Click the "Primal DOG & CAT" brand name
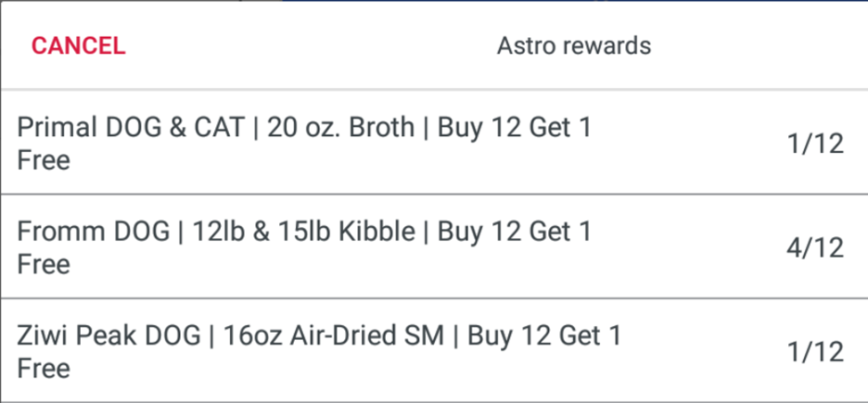868x403 pixels. (x=131, y=127)
